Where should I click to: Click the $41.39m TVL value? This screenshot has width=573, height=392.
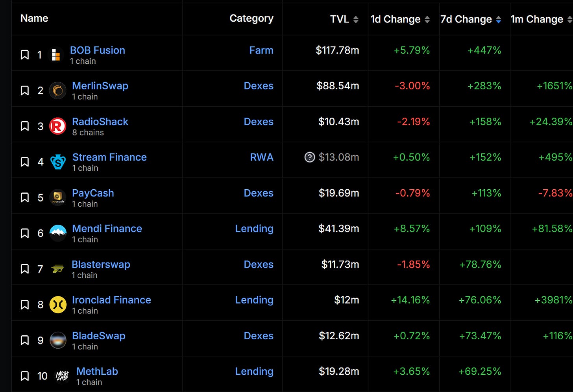(339, 229)
